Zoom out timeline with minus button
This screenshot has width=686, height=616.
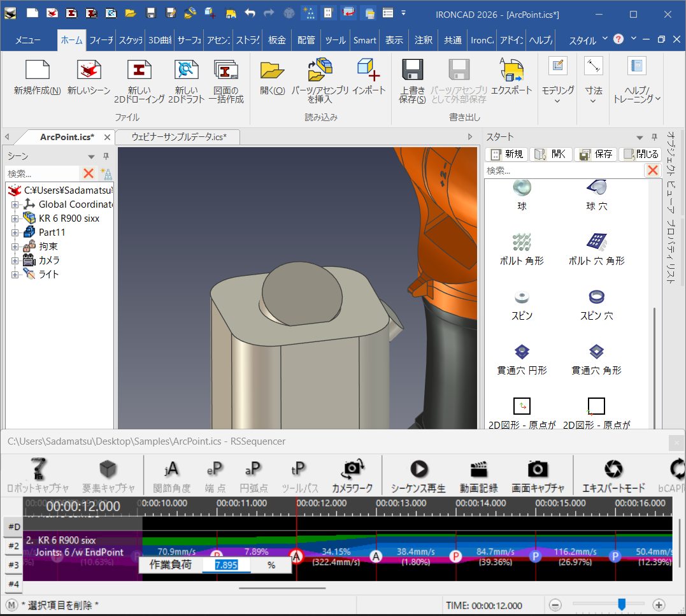coord(555,605)
